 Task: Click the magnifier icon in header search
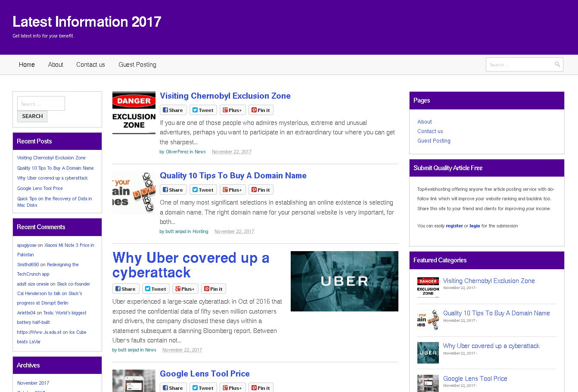pyautogui.click(x=557, y=65)
